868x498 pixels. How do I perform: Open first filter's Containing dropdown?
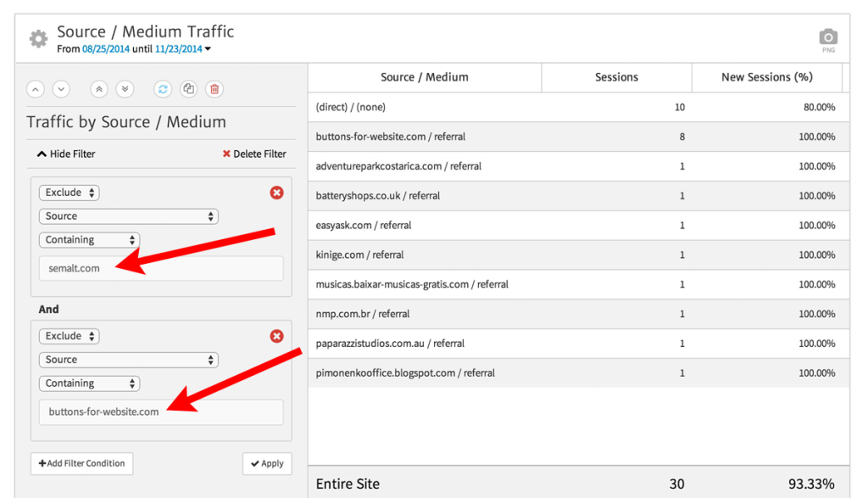pyautogui.click(x=89, y=240)
